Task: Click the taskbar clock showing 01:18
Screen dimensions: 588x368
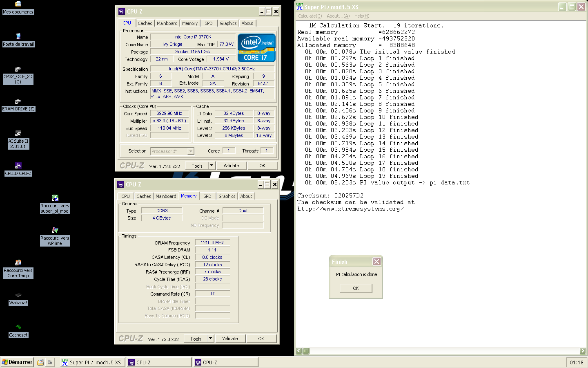Action: click(x=577, y=363)
